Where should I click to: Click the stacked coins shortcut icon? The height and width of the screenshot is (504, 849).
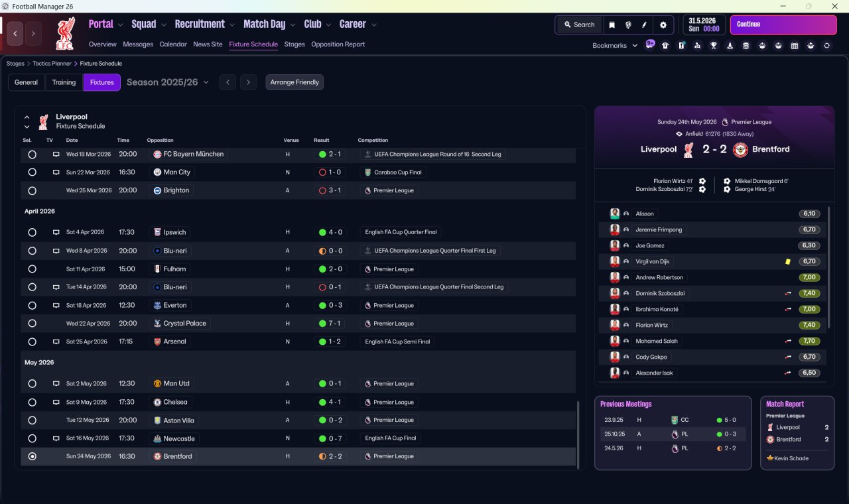746,46
